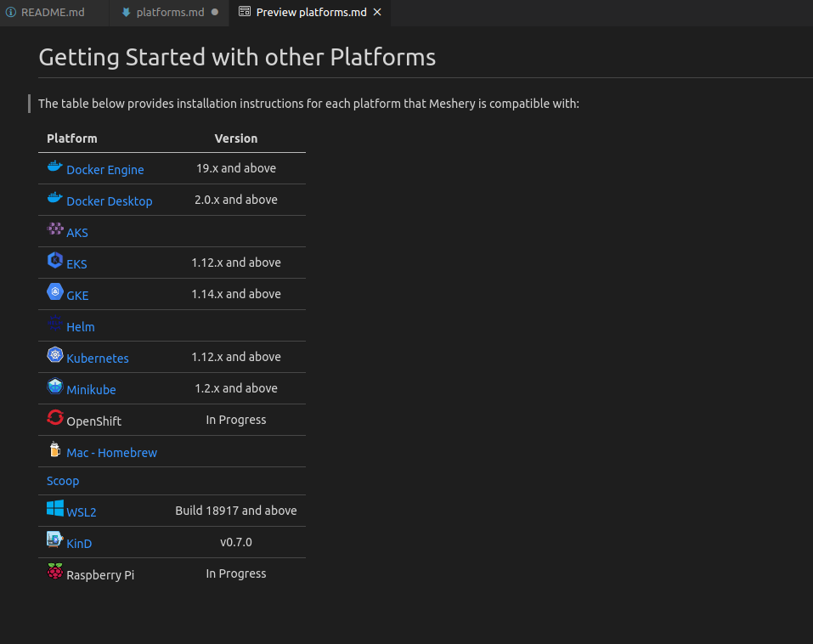Click the '1.2.x and above' Minikube version

[x=236, y=388]
